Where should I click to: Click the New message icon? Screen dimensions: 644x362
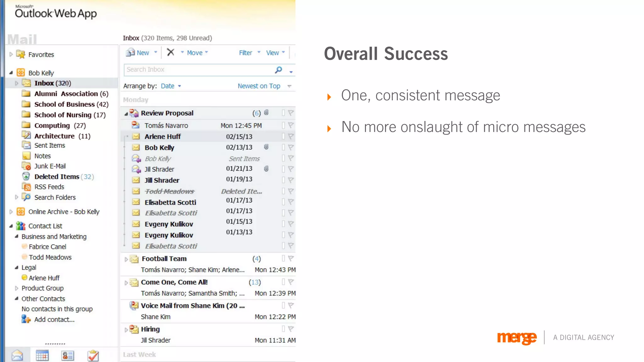point(130,52)
